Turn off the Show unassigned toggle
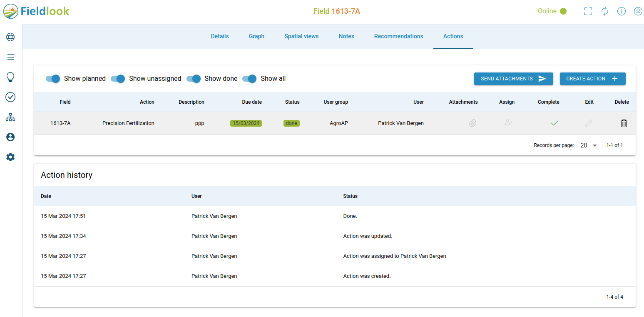Image resolution: width=644 pixels, height=317 pixels. click(x=118, y=79)
